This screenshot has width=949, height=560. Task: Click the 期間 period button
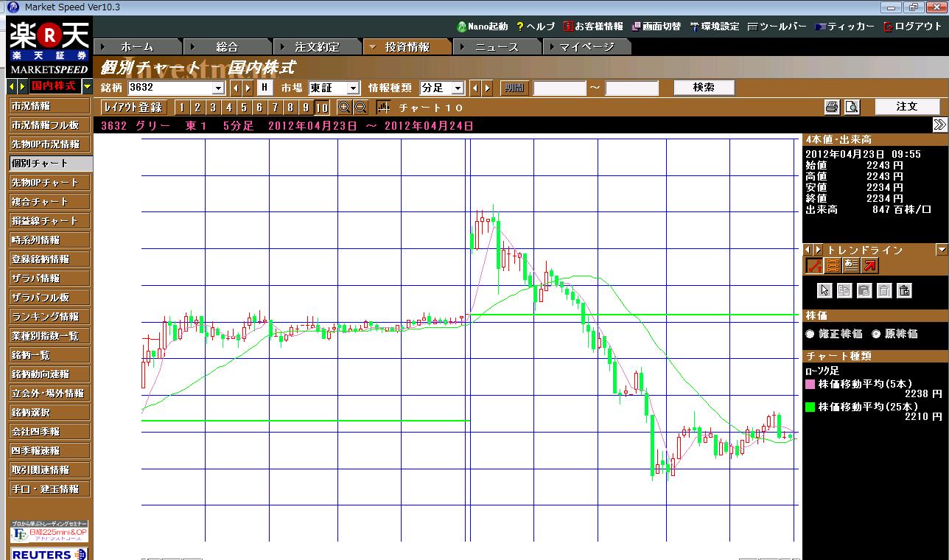514,88
